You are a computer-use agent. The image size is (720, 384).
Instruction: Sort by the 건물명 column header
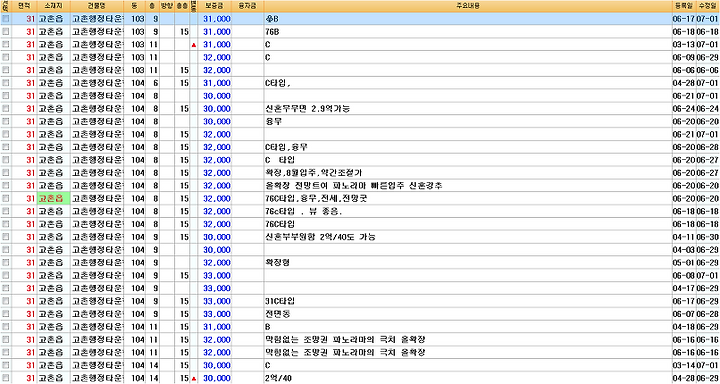point(96,6)
